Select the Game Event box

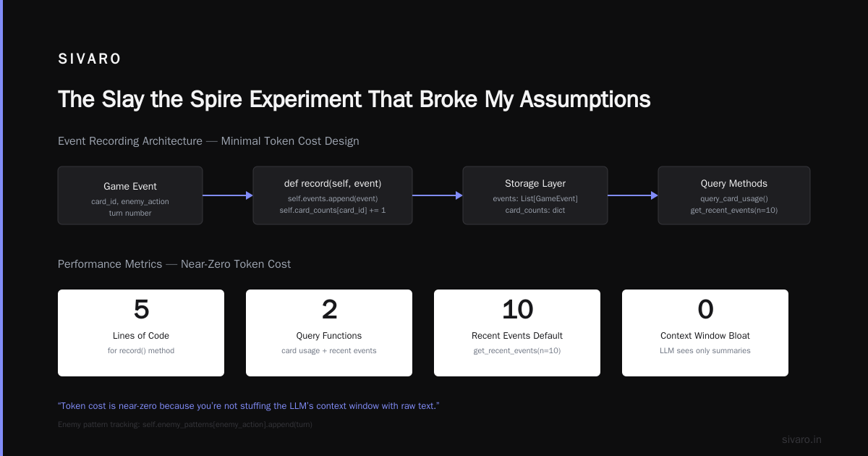(130, 195)
